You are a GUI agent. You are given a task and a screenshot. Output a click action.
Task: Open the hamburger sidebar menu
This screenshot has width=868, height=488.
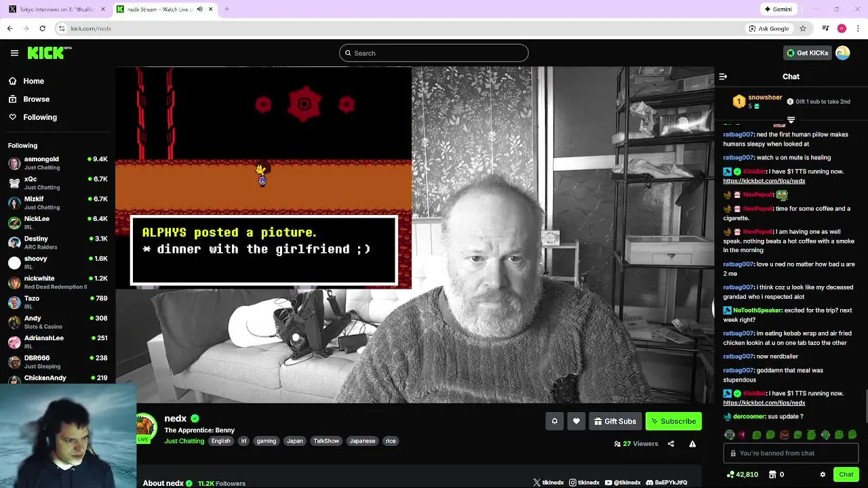[x=14, y=53]
